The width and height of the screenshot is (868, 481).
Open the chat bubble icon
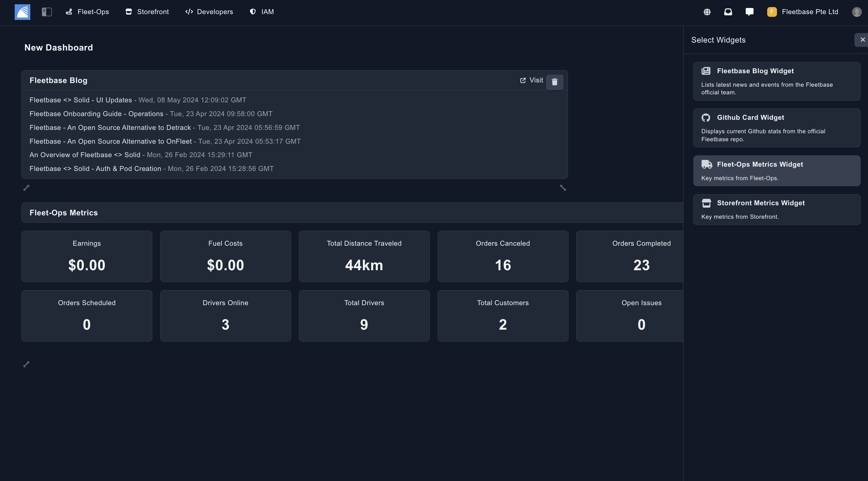749,12
